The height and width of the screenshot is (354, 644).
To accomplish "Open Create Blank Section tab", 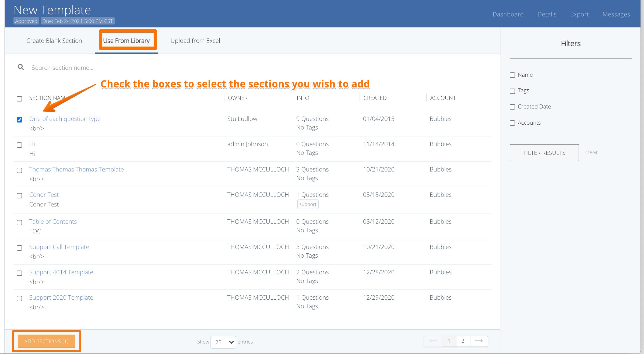I will (x=54, y=41).
